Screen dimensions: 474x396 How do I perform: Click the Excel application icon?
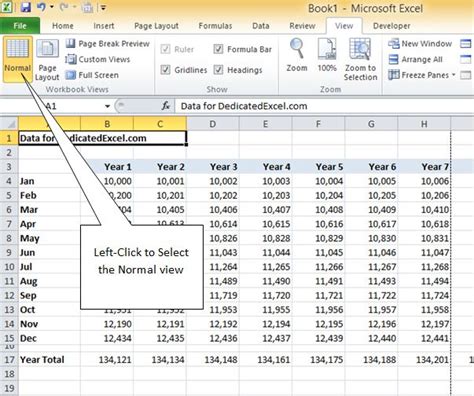click(x=7, y=7)
